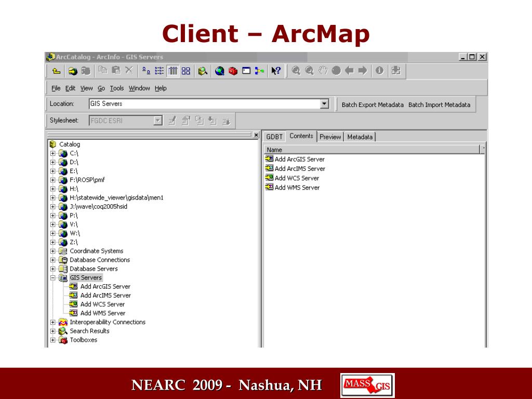Click the What's This help pointer

pyautogui.click(x=276, y=71)
